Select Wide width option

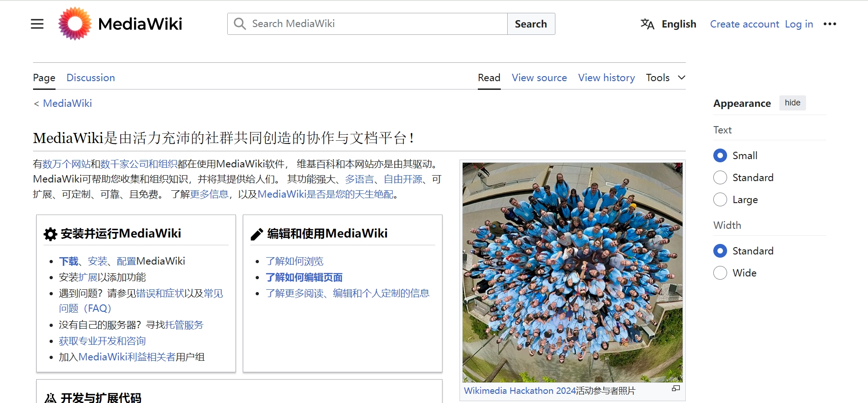pos(720,273)
